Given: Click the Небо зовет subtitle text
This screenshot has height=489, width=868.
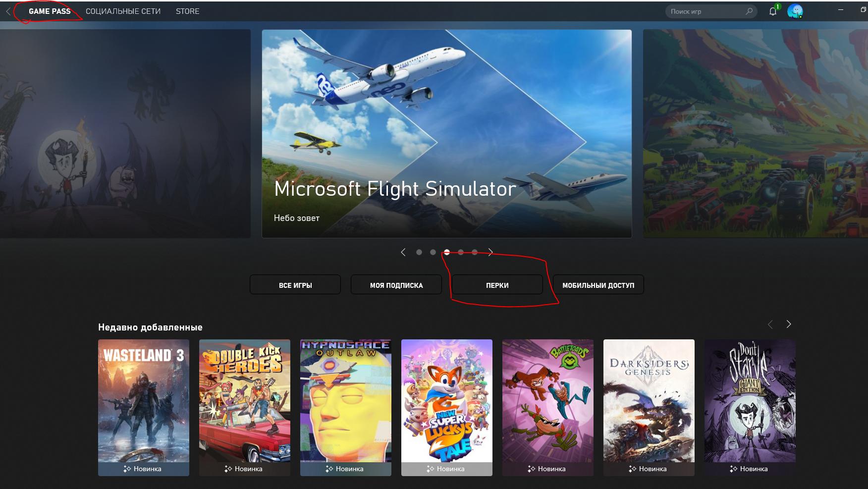Looking at the screenshot, I should tap(297, 218).
